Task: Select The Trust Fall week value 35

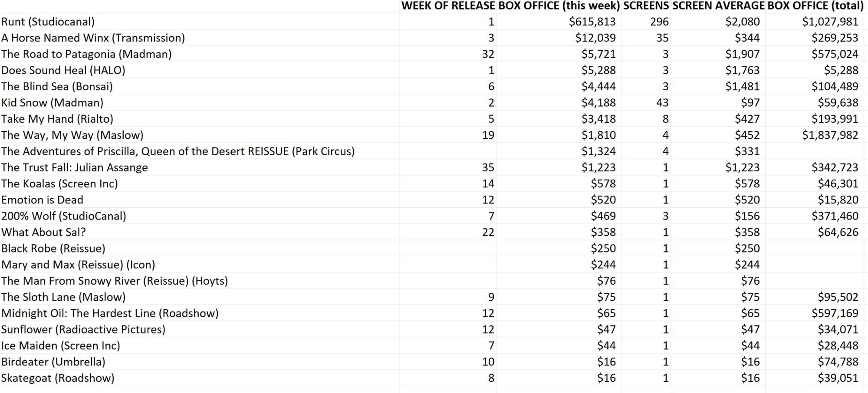Action: pyautogui.click(x=488, y=167)
